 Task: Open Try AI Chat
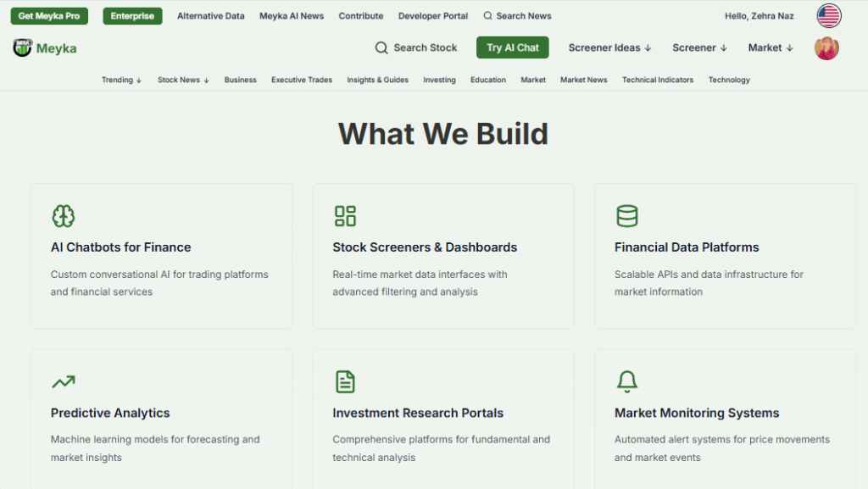point(512,48)
